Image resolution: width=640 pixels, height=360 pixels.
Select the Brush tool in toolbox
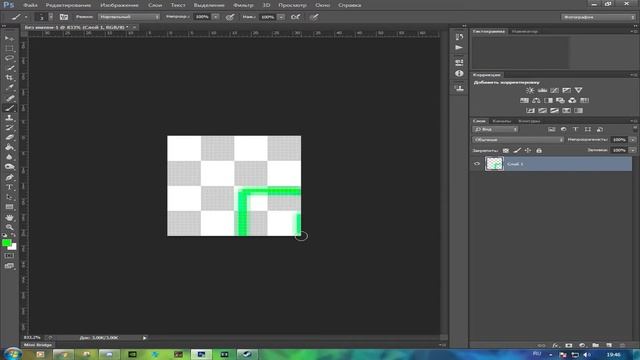(9, 108)
